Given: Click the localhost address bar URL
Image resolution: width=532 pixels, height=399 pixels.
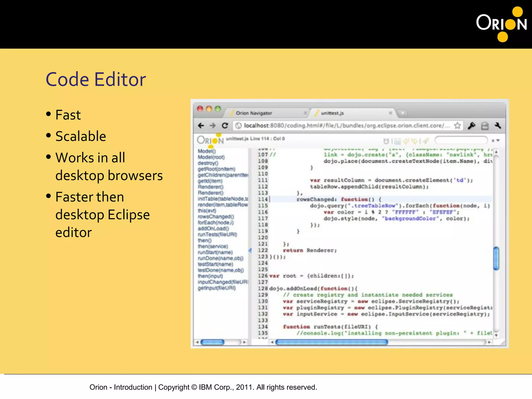Looking at the screenshot, I should click(347, 126).
